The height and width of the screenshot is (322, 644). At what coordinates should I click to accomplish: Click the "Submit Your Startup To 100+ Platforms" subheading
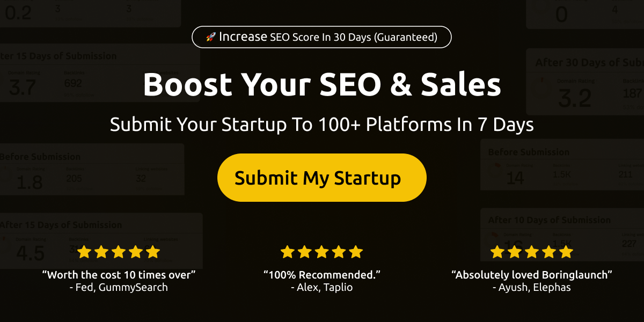(322, 125)
